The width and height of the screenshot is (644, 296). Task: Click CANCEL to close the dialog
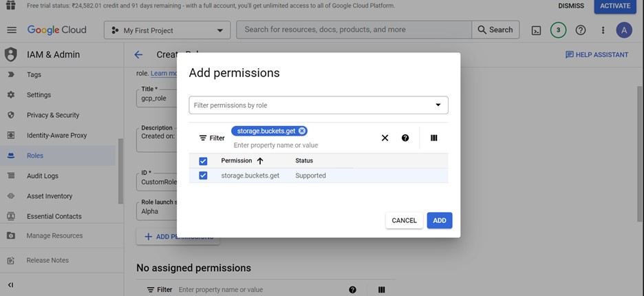point(404,220)
